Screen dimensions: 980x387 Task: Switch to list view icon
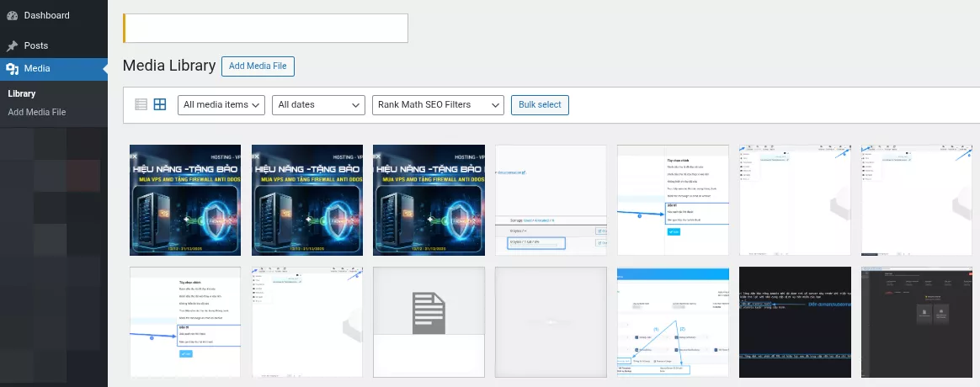(141, 104)
